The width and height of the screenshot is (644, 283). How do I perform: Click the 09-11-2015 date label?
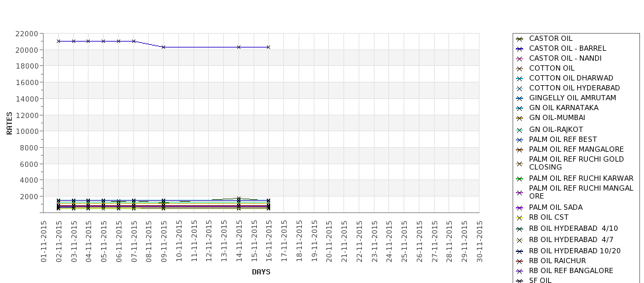(x=164, y=241)
